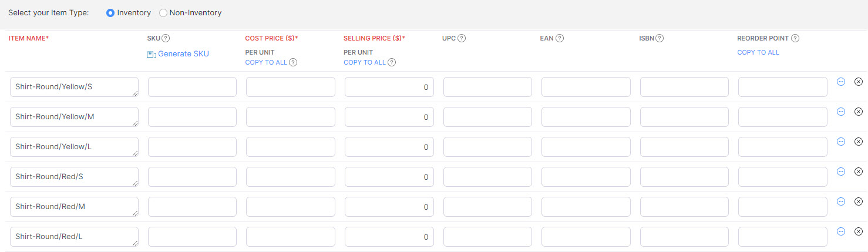Click the REORDER POINT column header text
Viewport: 868px width, 252px height.
point(762,38)
